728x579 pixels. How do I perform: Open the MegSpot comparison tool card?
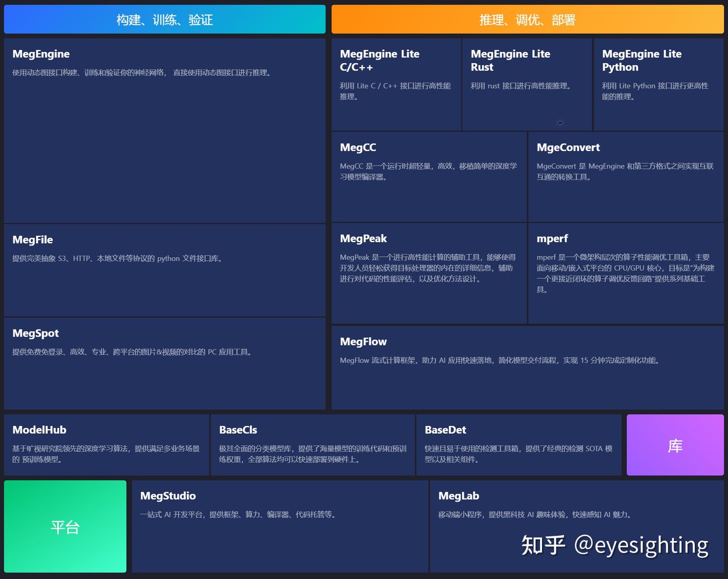click(x=164, y=364)
